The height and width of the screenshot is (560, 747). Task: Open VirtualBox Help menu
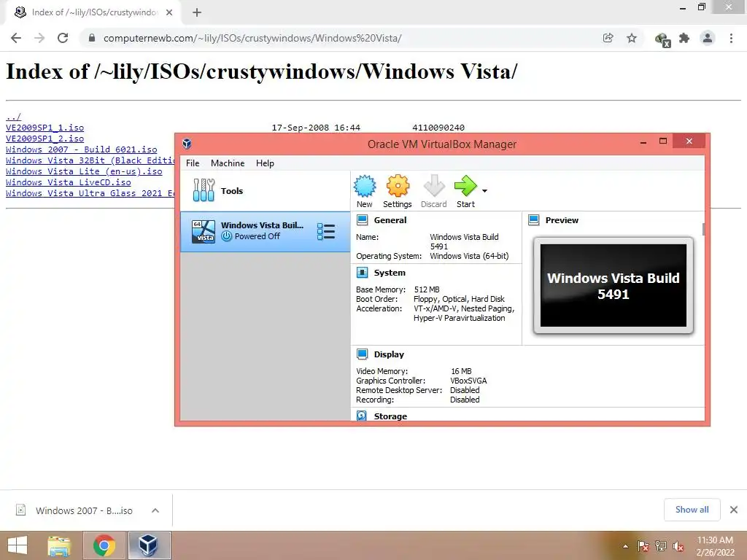pyautogui.click(x=265, y=163)
